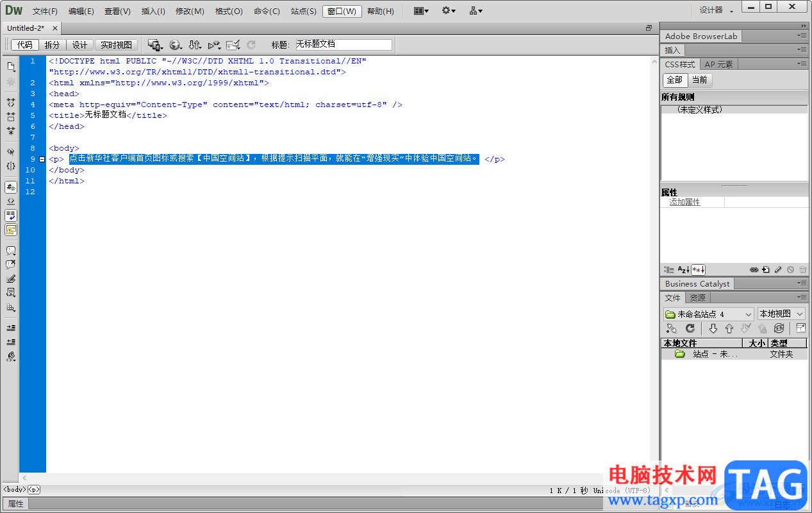
Task: Open the 本地视图 view dropdown
Action: click(x=781, y=314)
